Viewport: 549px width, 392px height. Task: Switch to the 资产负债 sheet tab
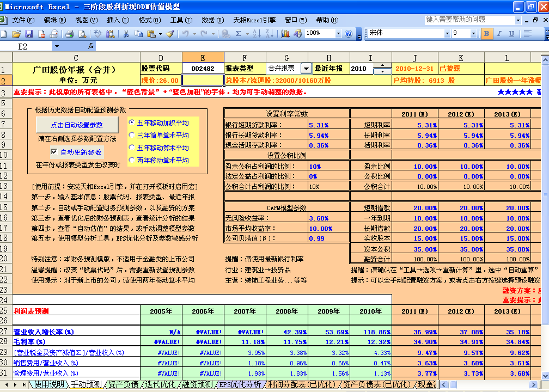pos(123,384)
